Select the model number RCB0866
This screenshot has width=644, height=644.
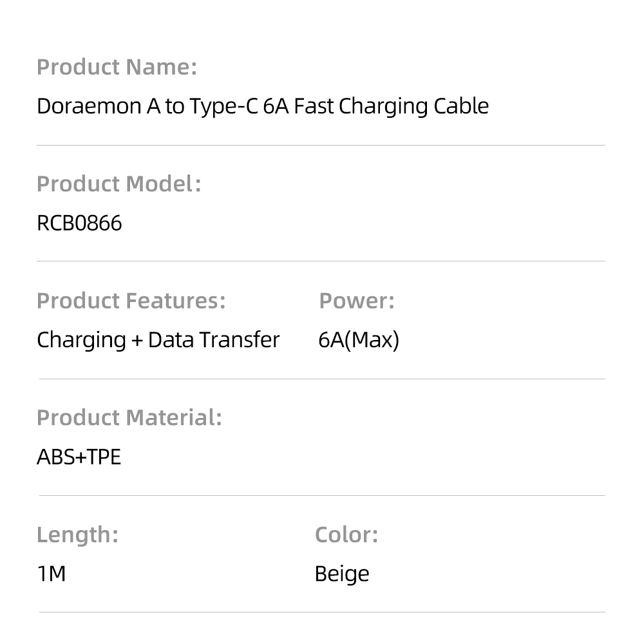pos(79,223)
